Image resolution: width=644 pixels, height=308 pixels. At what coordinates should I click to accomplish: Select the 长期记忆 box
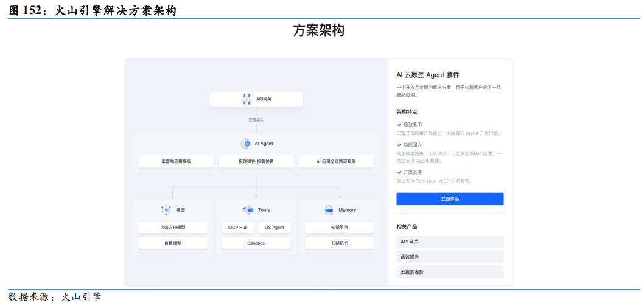pos(339,243)
